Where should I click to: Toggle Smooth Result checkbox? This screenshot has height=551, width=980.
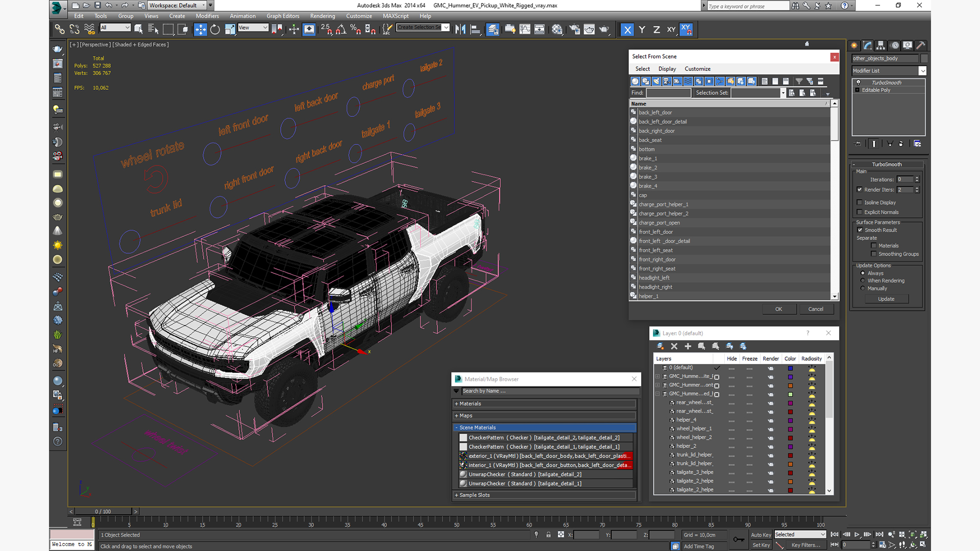860,230
